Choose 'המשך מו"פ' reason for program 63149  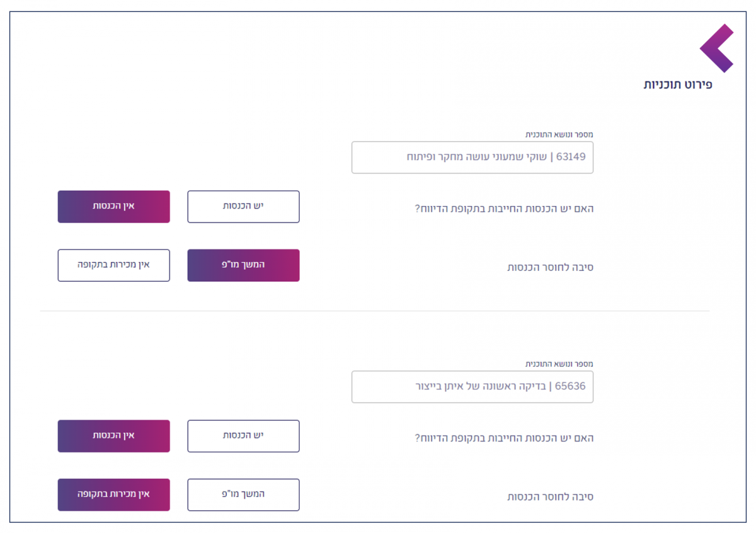(x=243, y=265)
